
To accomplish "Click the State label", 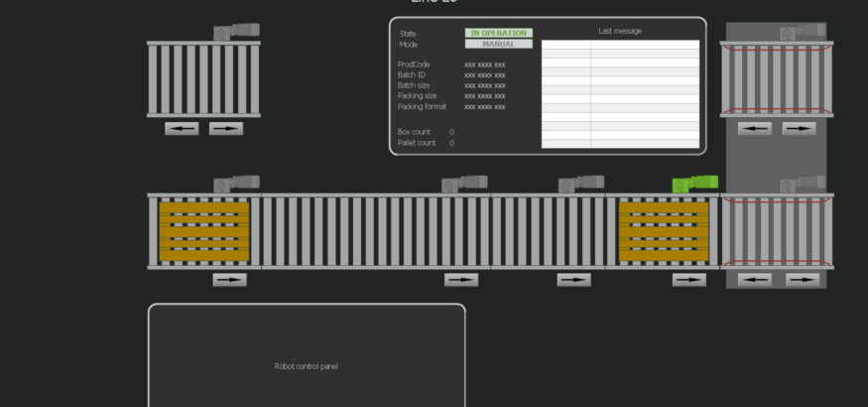I will [x=408, y=34].
